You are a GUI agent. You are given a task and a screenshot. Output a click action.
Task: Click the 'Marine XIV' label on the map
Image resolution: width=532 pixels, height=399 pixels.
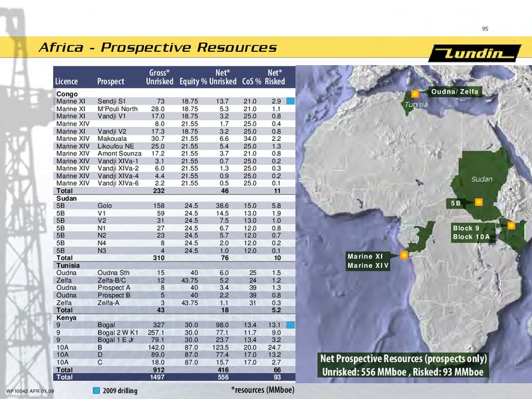coord(368,265)
